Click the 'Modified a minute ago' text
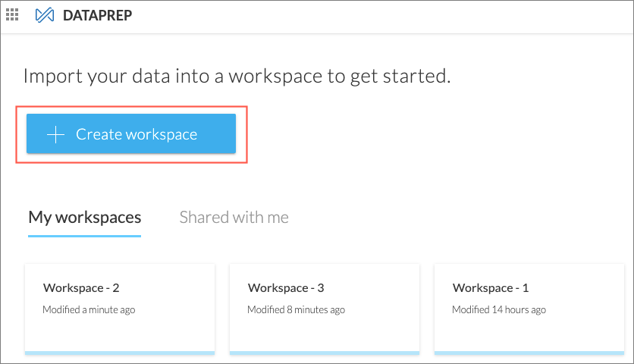634x364 pixels. coord(89,309)
